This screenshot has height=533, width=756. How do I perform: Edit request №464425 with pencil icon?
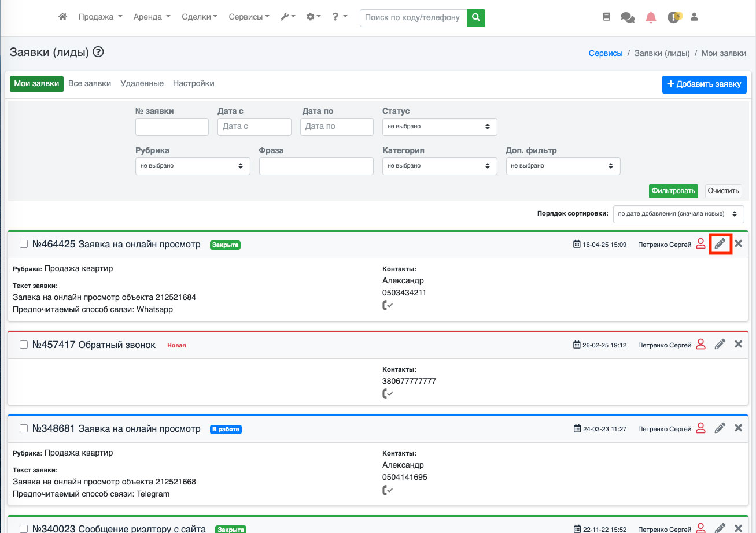click(720, 244)
